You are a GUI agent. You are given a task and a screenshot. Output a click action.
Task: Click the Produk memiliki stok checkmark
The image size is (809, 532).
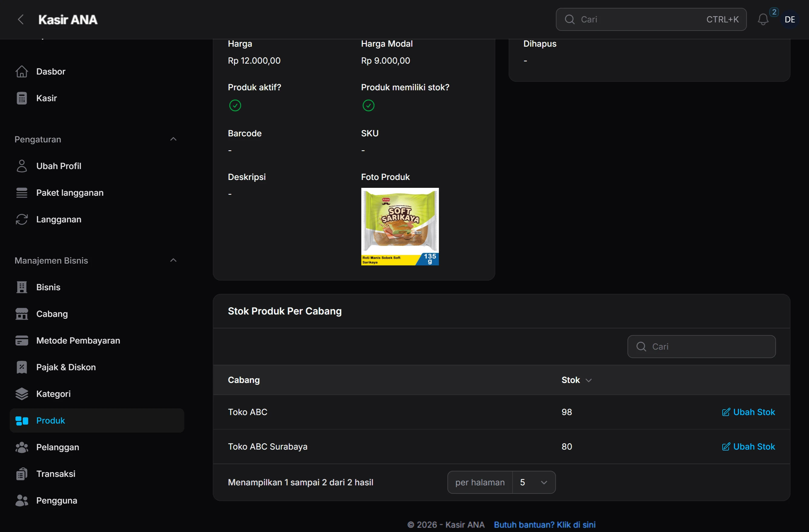(x=368, y=105)
